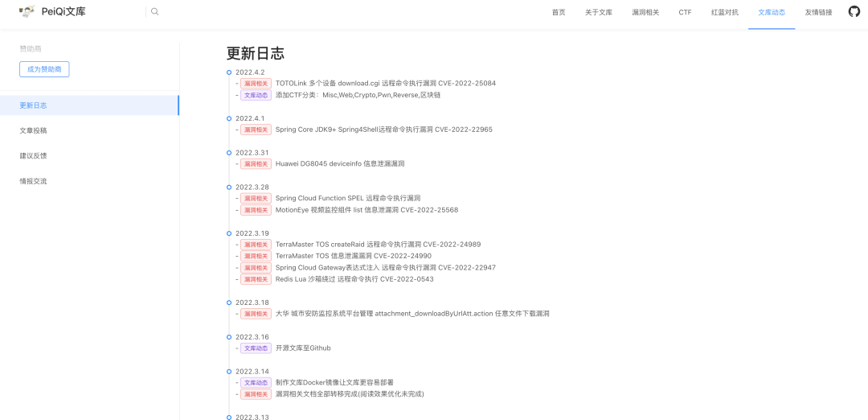Click 文库动态 tag beside 开源文库至Github
The height and width of the screenshot is (420, 868).
pos(256,348)
